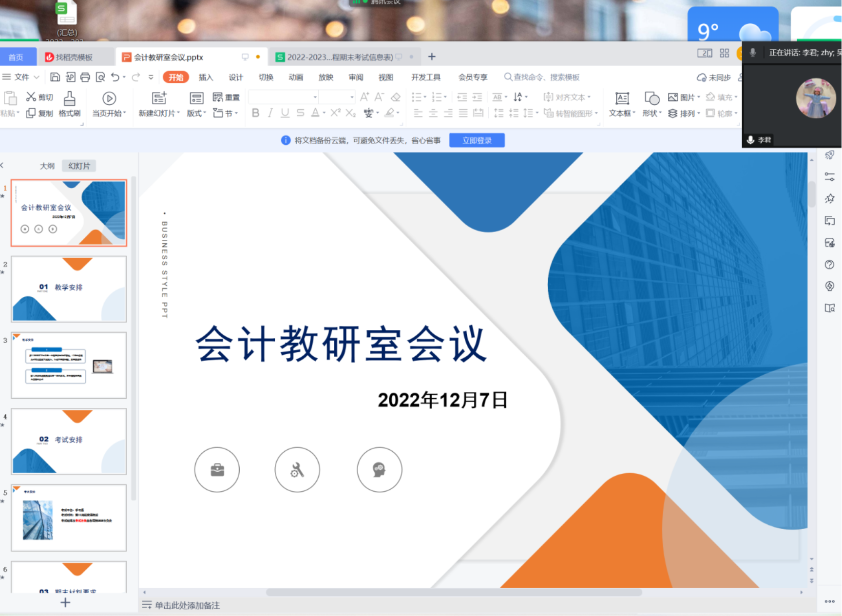This screenshot has height=616, width=842.
Task: Open the Shapes (形状) tool
Action: click(651, 104)
